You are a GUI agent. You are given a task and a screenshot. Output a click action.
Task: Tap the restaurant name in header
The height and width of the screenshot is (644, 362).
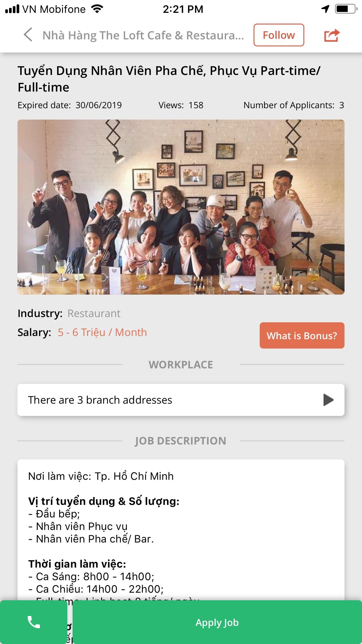(143, 35)
